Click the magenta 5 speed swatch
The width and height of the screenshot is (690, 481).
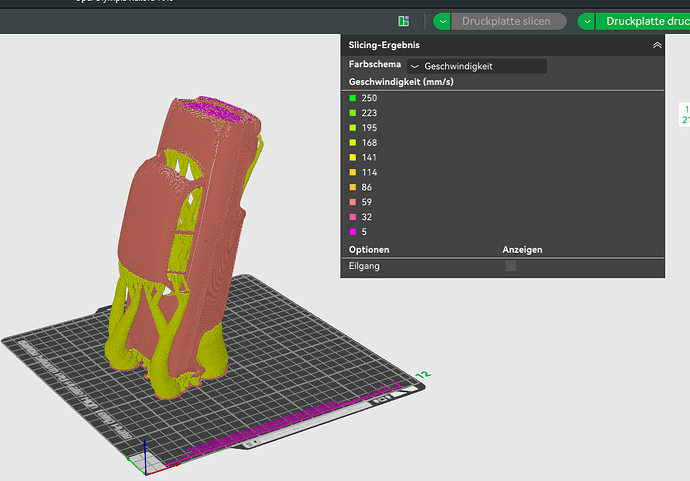352,232
